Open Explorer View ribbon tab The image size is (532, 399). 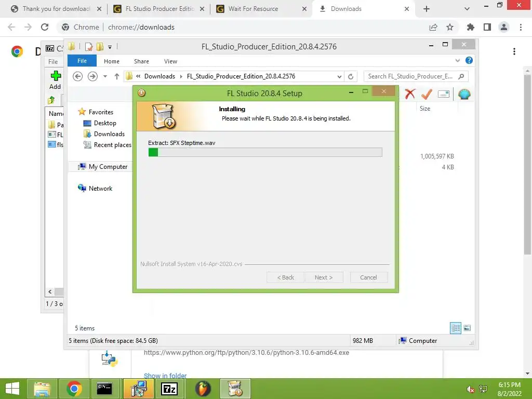pyautogui.click(x=170, y=61)
